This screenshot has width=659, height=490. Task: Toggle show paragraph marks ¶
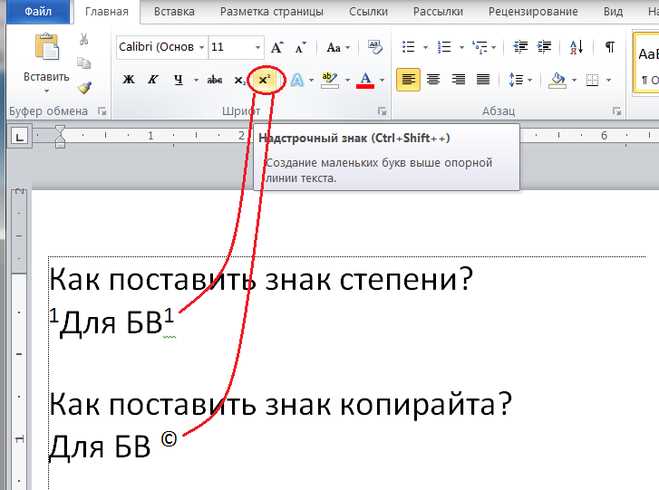610,47
